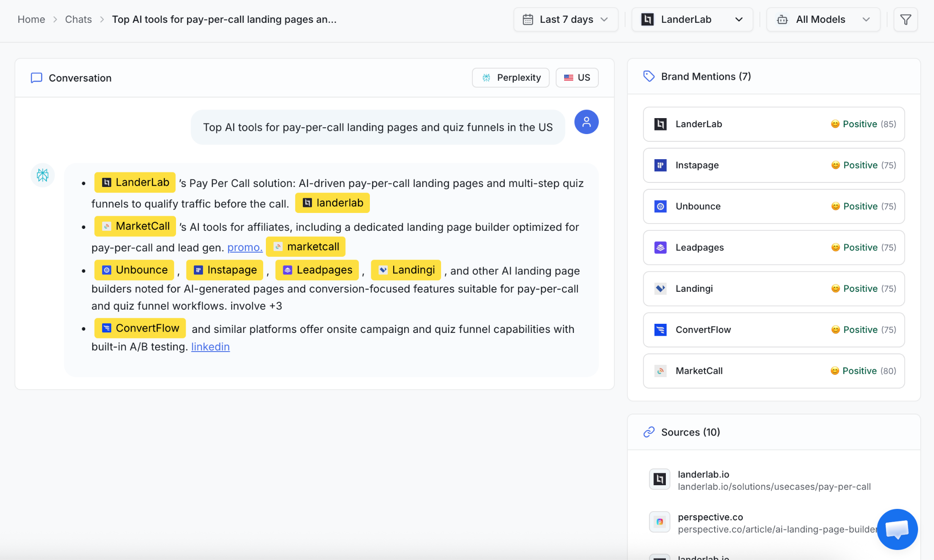Expand the All Models dropdown
Image resolution: width=934 pixels, height=560 pixels.
click(x=823, y=20)
